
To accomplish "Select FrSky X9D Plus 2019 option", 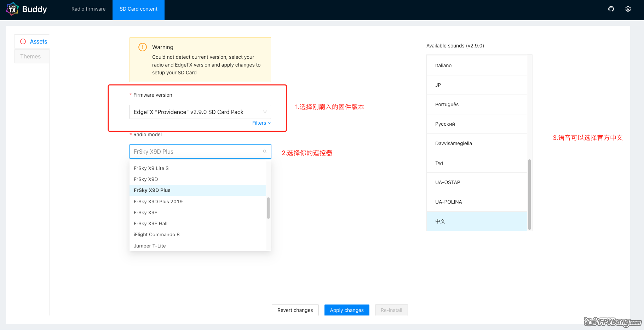I will coord(197,201).
